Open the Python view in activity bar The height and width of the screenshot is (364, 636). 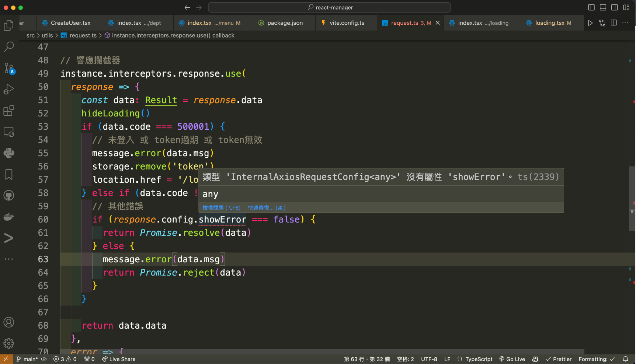tap(8, 153)
